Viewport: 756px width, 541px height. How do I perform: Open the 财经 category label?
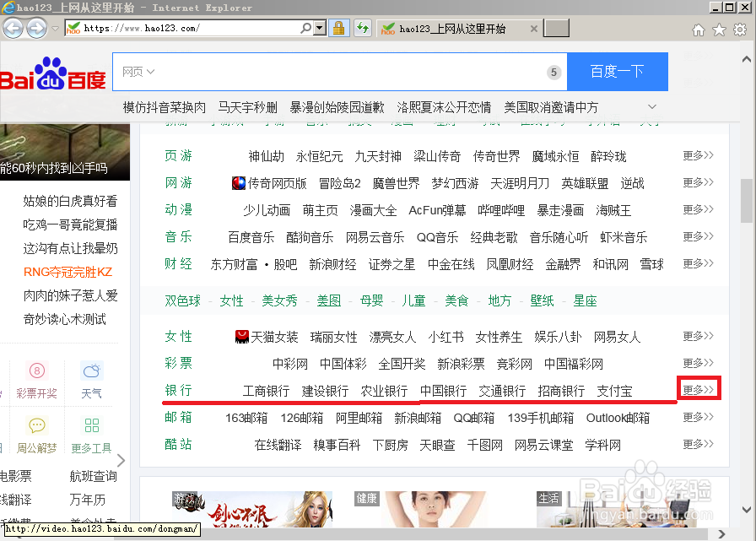(x=178, y=264)
